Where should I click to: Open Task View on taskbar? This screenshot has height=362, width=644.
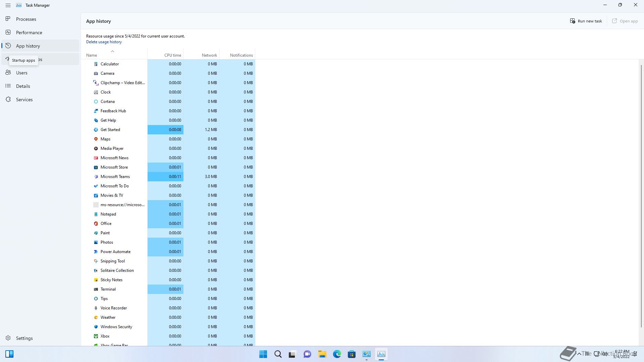[293, 354]
